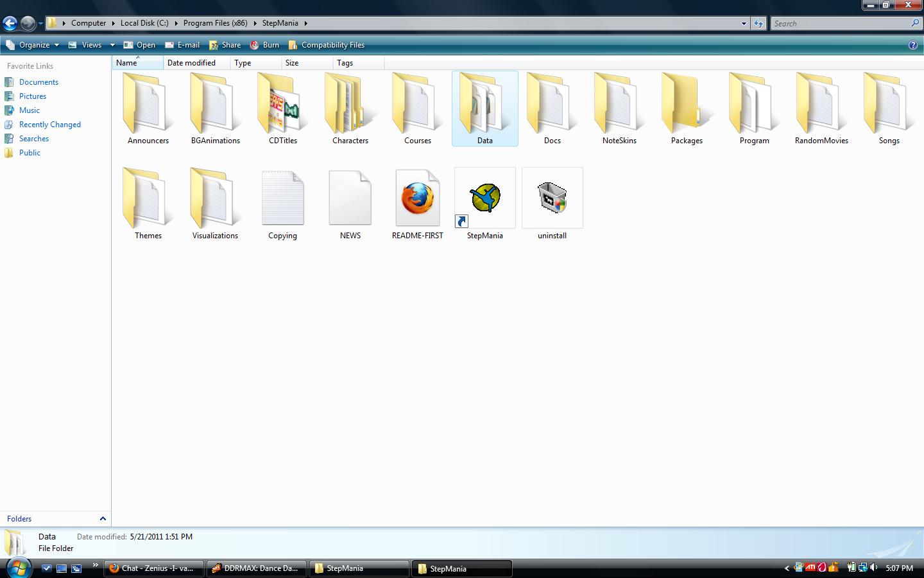
Task: Select the Data folder icon
Action: pyautogui.click(x=484, y=103)
